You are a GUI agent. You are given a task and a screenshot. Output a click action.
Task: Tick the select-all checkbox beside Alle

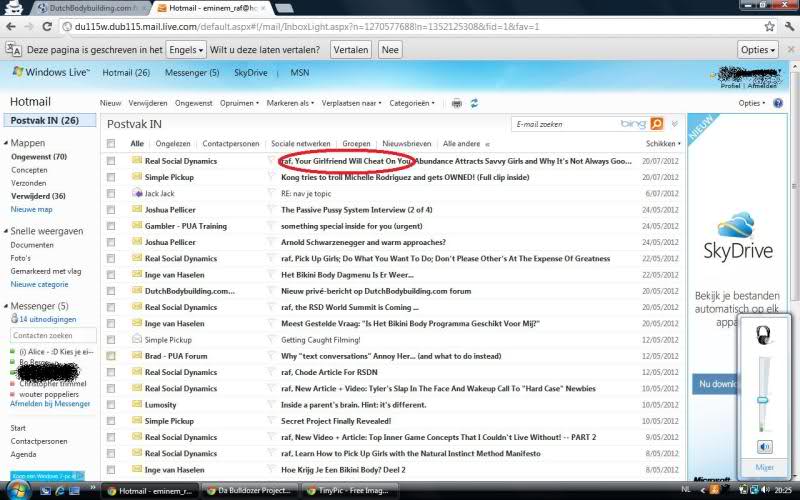coord(111,144)
